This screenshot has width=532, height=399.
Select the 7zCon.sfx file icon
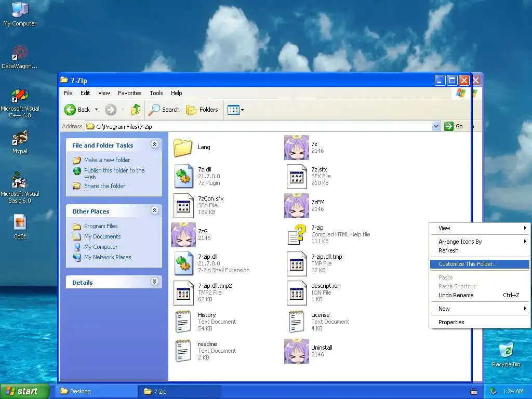(183, 206)
